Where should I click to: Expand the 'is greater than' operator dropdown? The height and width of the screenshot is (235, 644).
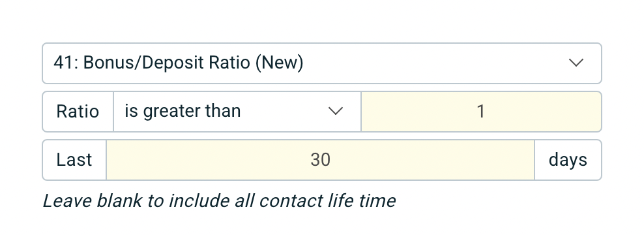point(237,112)
